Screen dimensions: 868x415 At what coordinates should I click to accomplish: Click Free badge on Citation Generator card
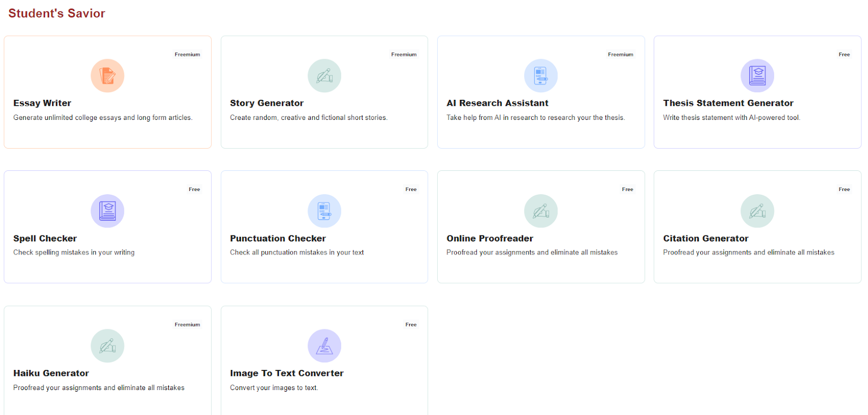coord(844,189)
